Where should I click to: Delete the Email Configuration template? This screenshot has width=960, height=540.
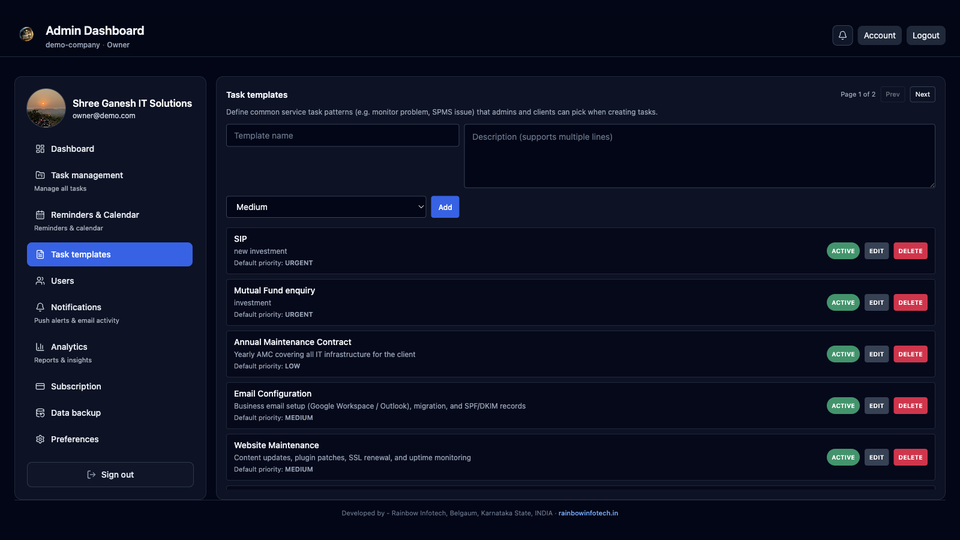point(910,405)
